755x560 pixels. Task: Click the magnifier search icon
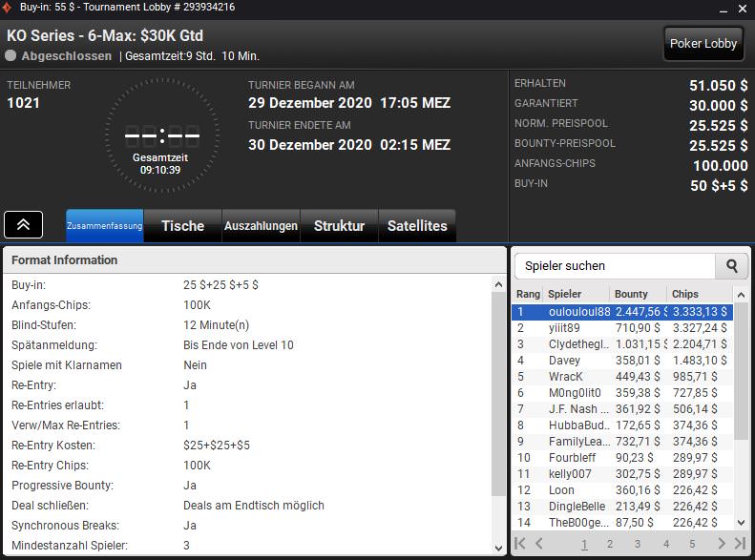coord(732,266)
